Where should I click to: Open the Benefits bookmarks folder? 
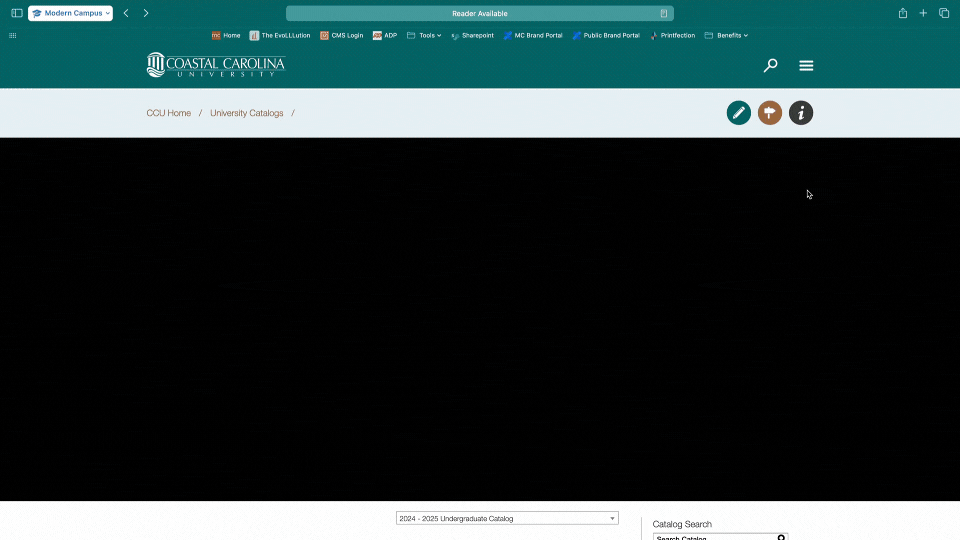pos(727,35)
